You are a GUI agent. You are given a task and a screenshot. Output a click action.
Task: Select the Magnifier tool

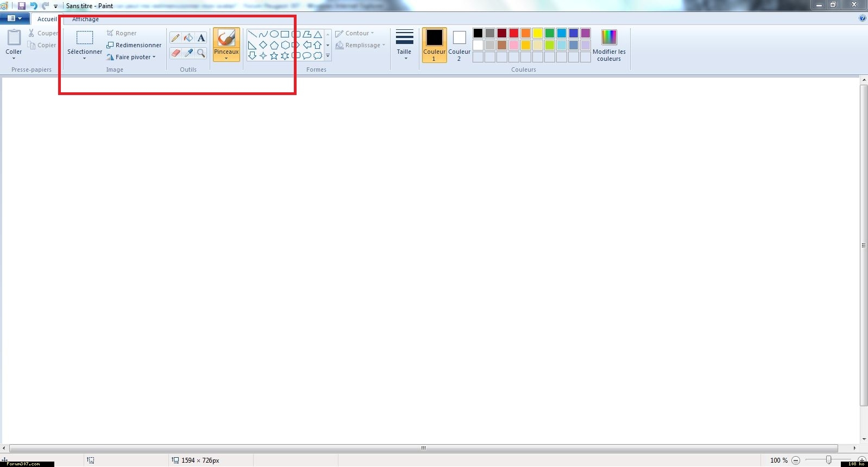(x=201, y=53)
